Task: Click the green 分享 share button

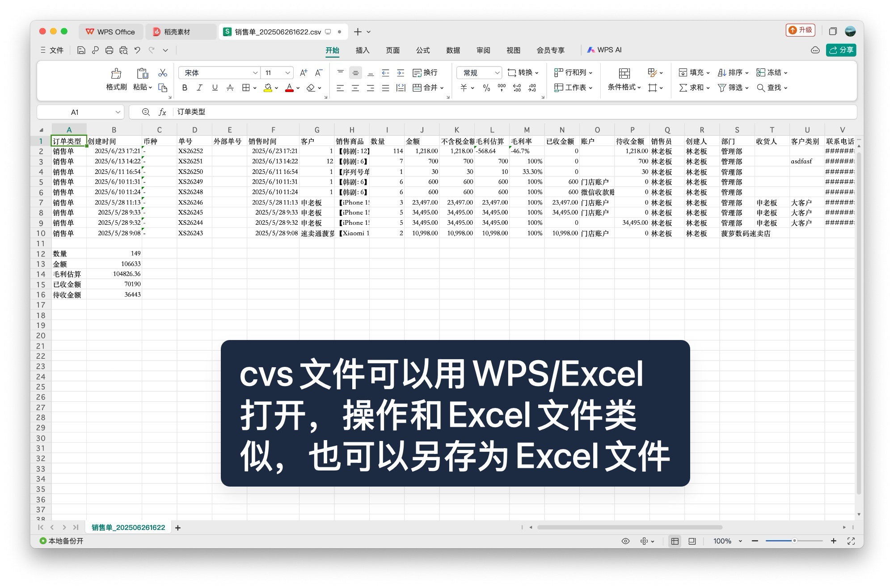Action: (x=841, y=50)
